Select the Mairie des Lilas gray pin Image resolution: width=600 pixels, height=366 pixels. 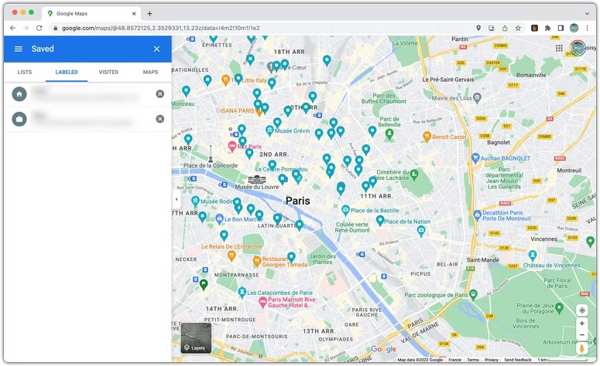pyautogui.click(x=477, y=98)
